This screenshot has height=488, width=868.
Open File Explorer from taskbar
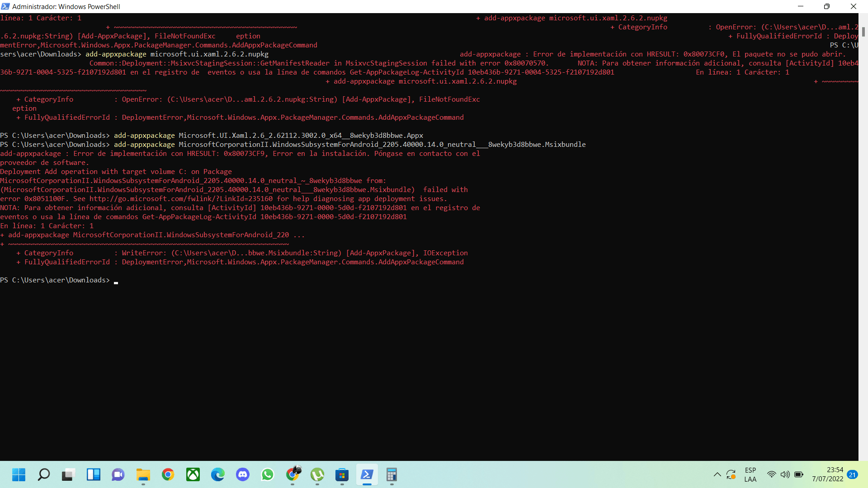[143, 474]
